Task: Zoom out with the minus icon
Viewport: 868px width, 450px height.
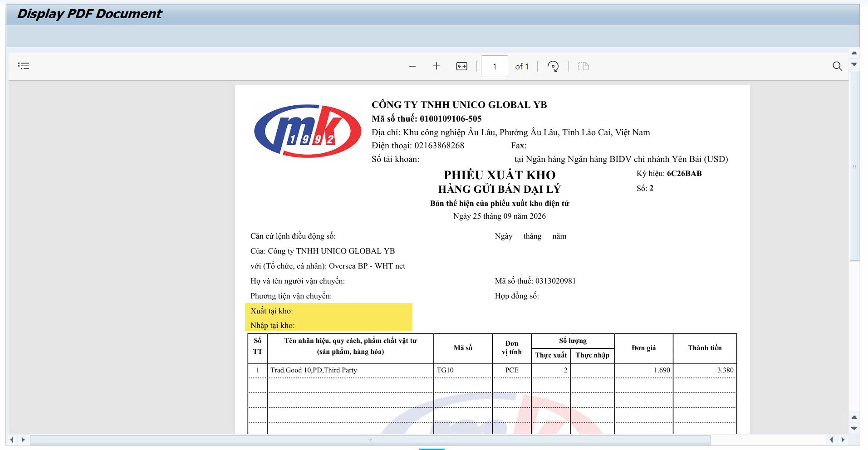Action: click(412, 66)
